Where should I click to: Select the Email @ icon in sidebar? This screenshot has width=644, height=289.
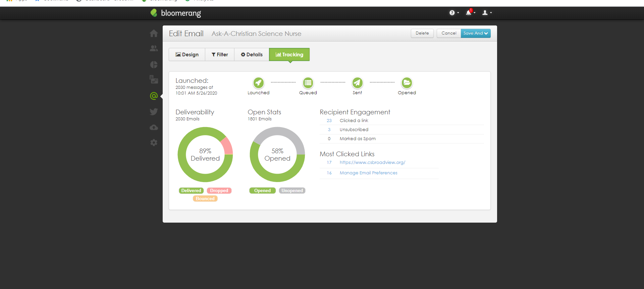coord(154,96)
